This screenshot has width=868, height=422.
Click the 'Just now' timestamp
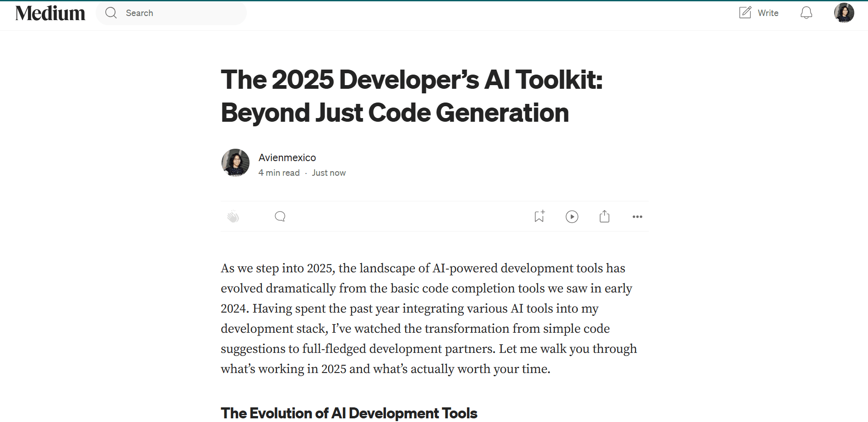point(329,173)
